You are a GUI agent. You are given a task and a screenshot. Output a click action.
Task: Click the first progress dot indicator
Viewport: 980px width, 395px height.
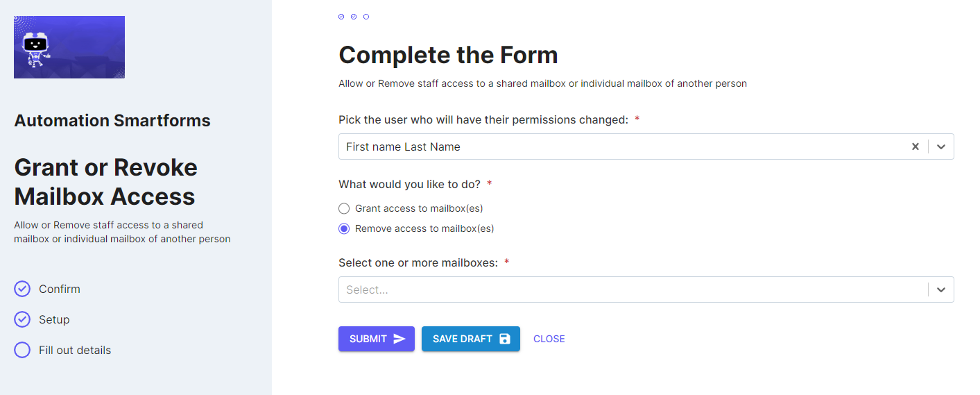point(341,17)
